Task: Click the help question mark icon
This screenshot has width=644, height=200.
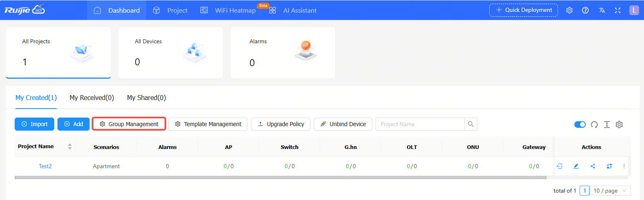Action: click(585, 10)
